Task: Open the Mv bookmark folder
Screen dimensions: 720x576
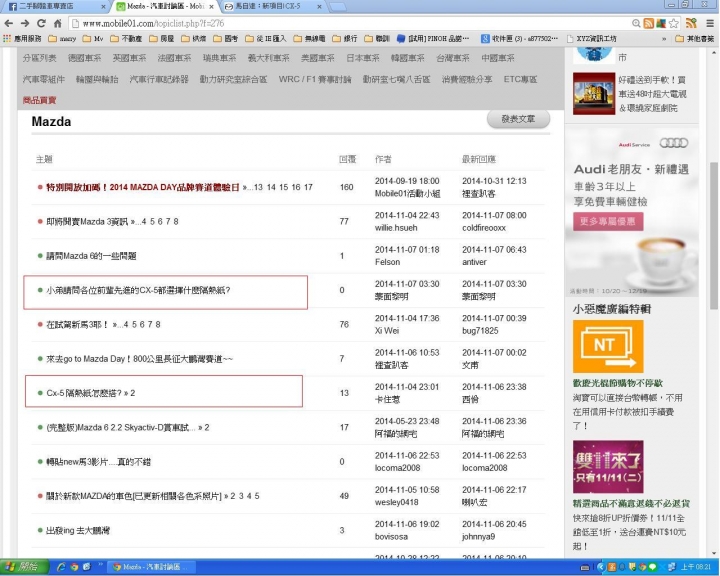Action: (x=93, y=39)
